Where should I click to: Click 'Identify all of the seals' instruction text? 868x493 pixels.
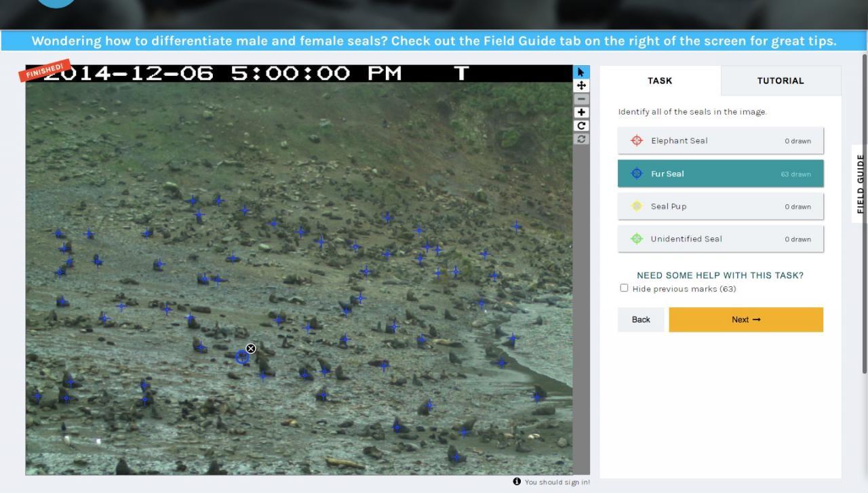click(x=692, y=112)
